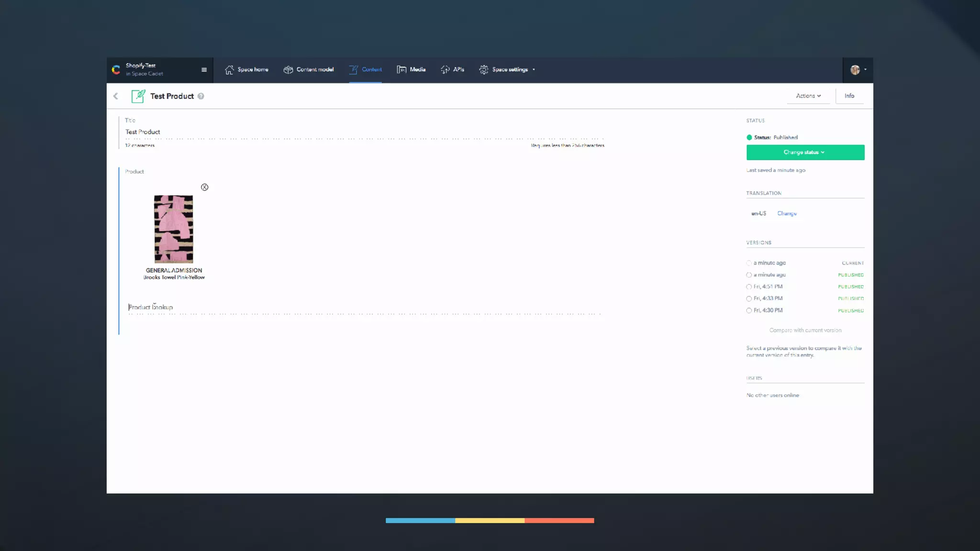Open the Info tab
The height and width of the screenshot is (551, 980).
pyautogui.click(x=849, y=96)
